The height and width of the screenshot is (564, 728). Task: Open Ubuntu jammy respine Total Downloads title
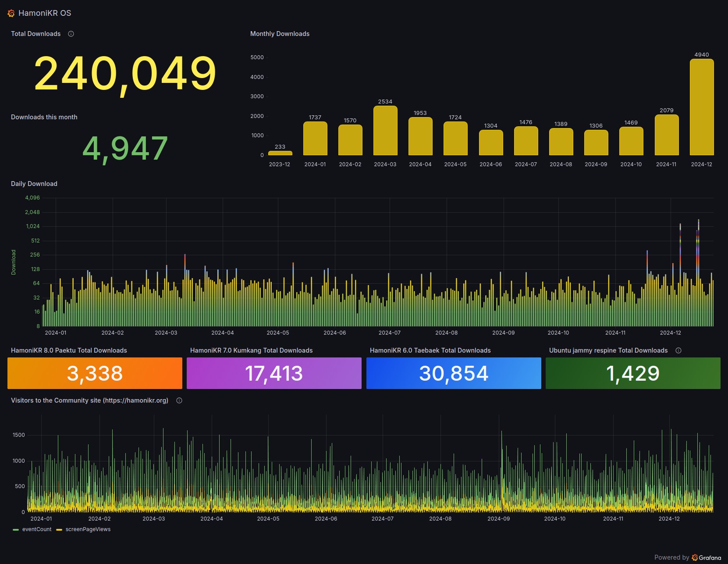[x=608, y=350]
